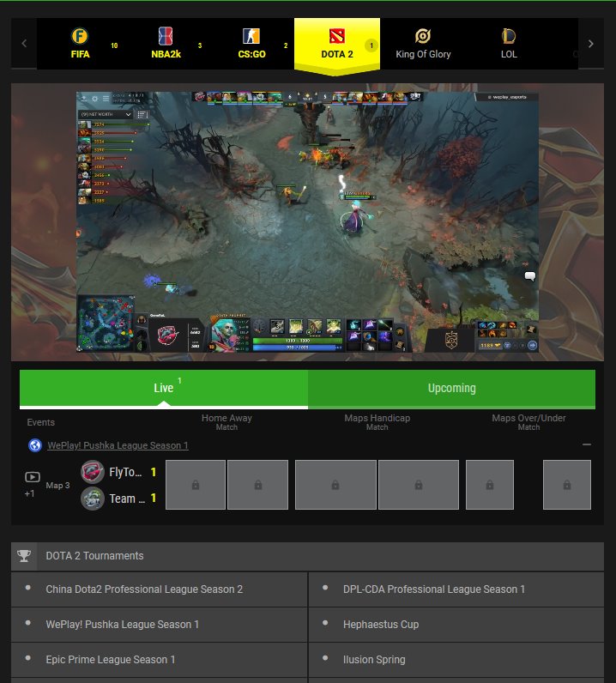Open the Net Worth dropdown in stream overlay

coord(105,114)
